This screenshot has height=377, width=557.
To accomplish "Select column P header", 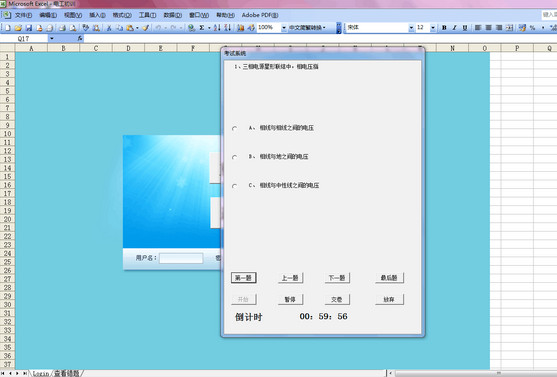I will tap(517, 48).
